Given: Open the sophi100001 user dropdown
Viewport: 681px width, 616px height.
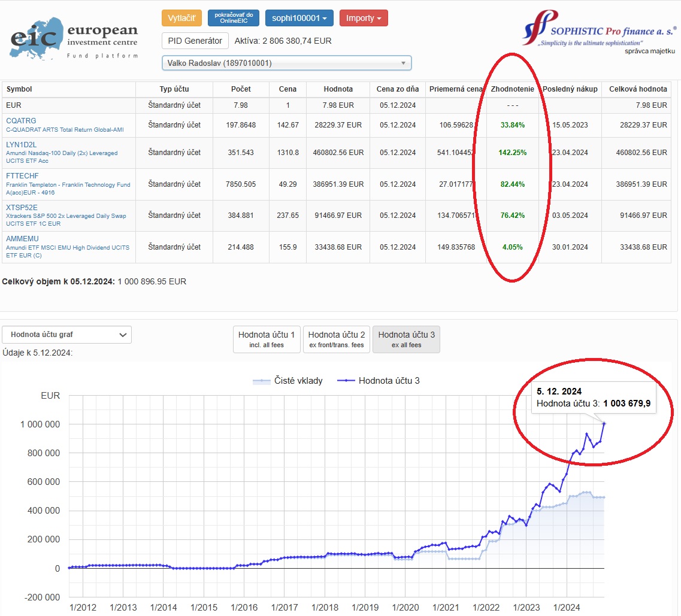Looking at the screenshot, I should (x=299, y=18).
